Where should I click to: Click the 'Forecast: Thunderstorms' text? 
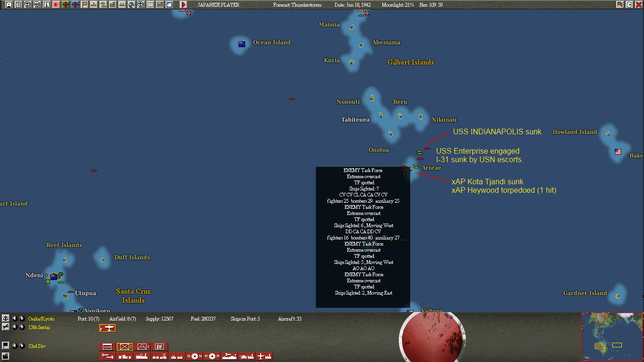point(297,5)
